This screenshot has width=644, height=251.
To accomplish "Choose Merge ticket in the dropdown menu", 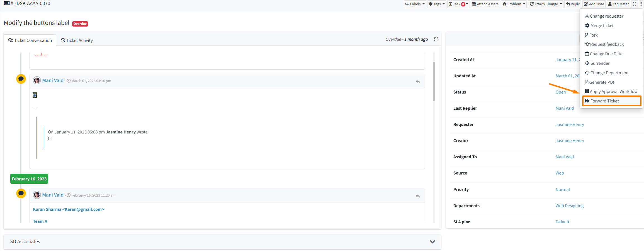I will pyautogui.click(x=602, y=25).
